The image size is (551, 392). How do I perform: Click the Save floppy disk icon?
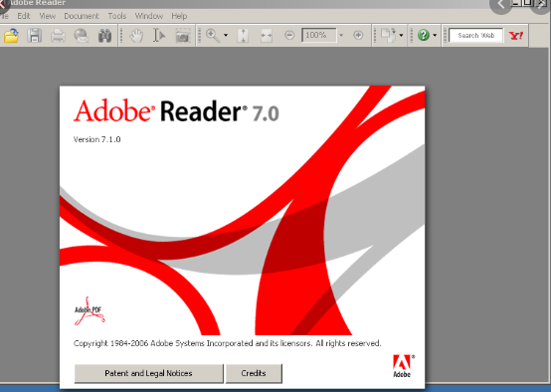coord(35,36)
